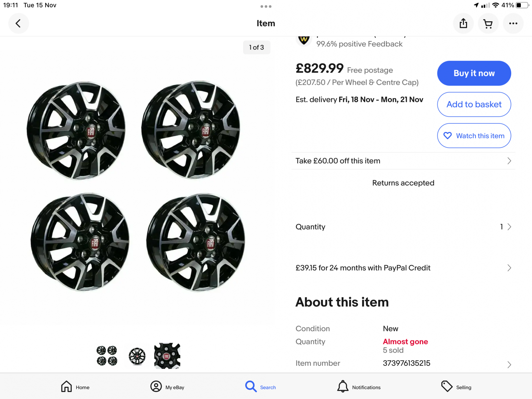
Task: Tap the Search magnifier icon
Action: click(x=251, y=386)
